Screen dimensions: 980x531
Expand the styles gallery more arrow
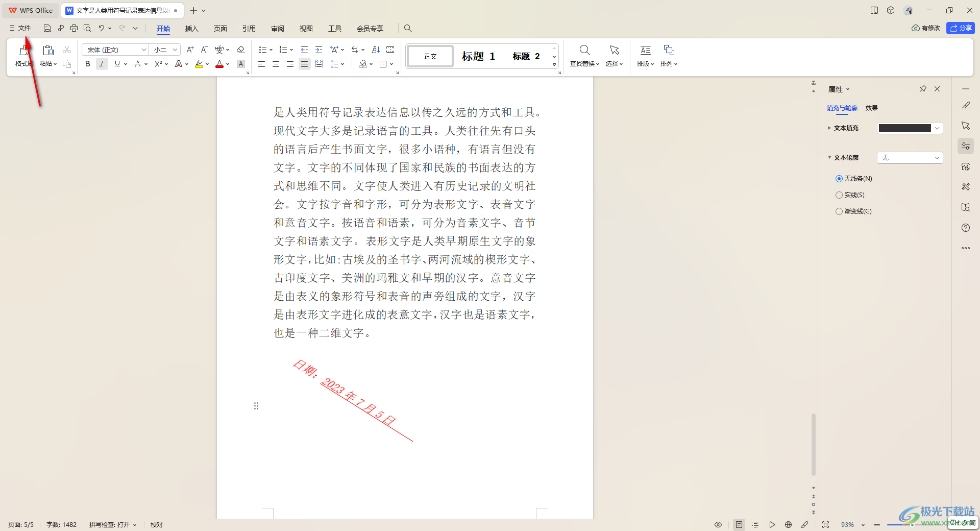[x=554, y=65]
